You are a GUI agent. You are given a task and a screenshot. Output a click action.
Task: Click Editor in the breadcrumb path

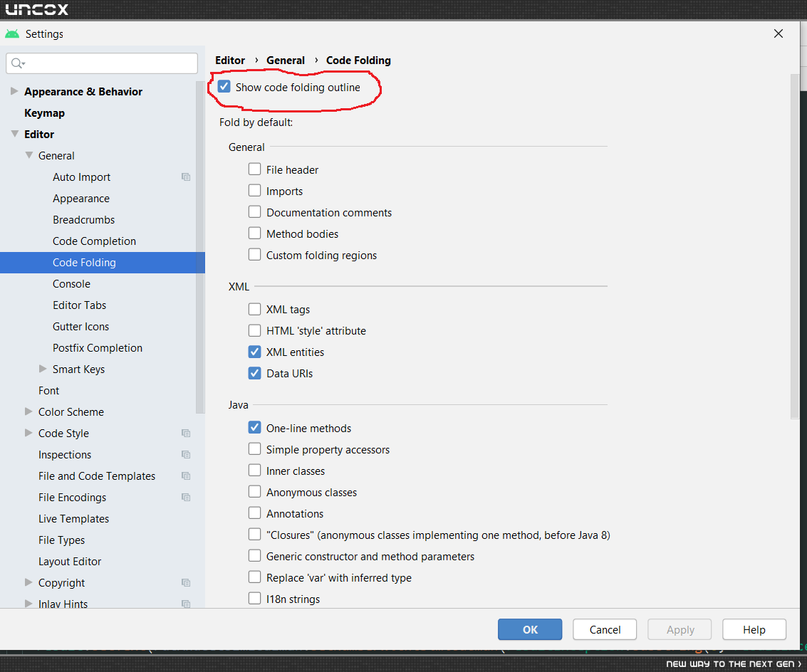[229, 61]
